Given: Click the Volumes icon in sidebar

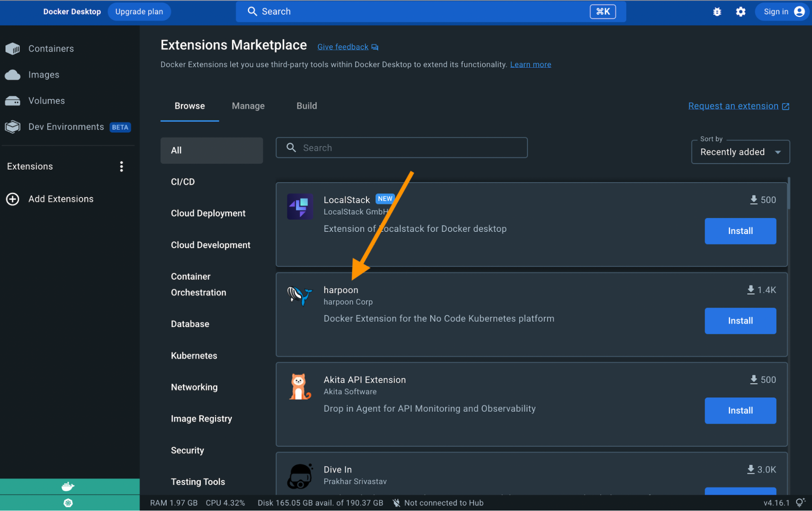Looking at the screenshot, I should tap(12, 100).
